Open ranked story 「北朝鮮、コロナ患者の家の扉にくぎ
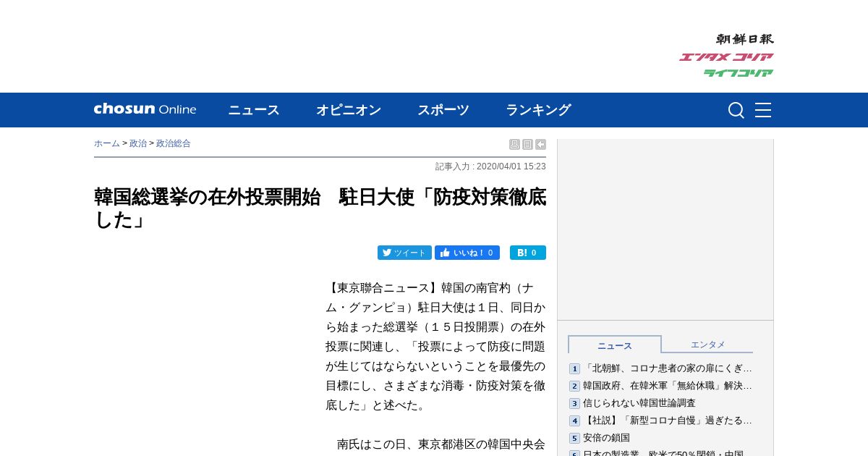 [668, 368]
